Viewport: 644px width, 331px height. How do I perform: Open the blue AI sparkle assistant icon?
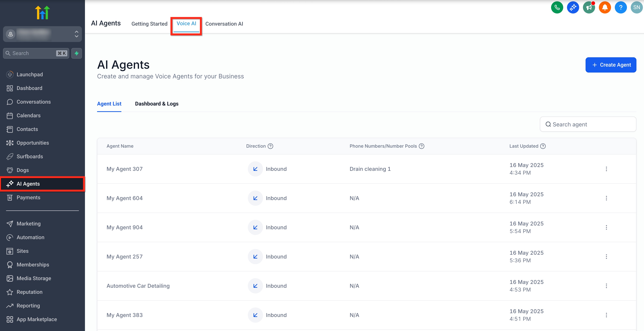(x=573, y=8)
